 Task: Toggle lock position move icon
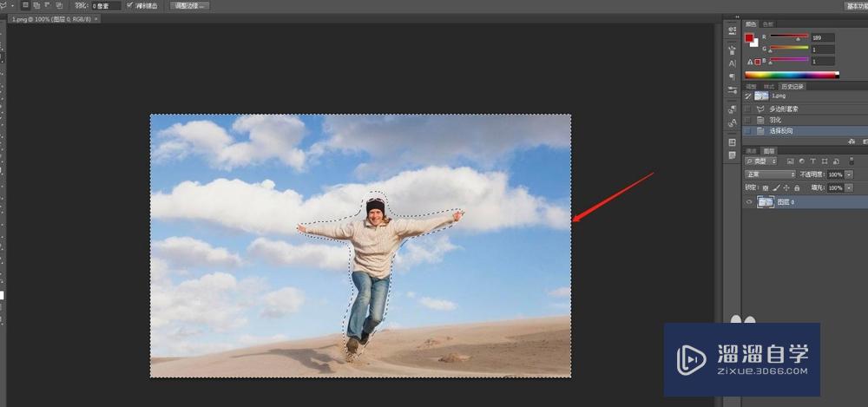(786, 188)
